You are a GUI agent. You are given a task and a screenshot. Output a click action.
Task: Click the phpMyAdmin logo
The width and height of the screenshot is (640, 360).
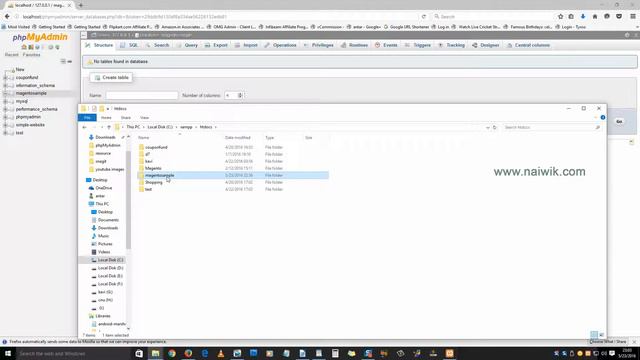[x=40, y=37]
